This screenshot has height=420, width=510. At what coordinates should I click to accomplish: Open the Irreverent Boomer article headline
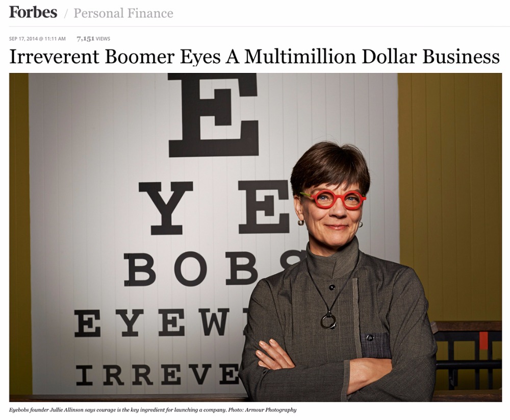click(254, 56)
